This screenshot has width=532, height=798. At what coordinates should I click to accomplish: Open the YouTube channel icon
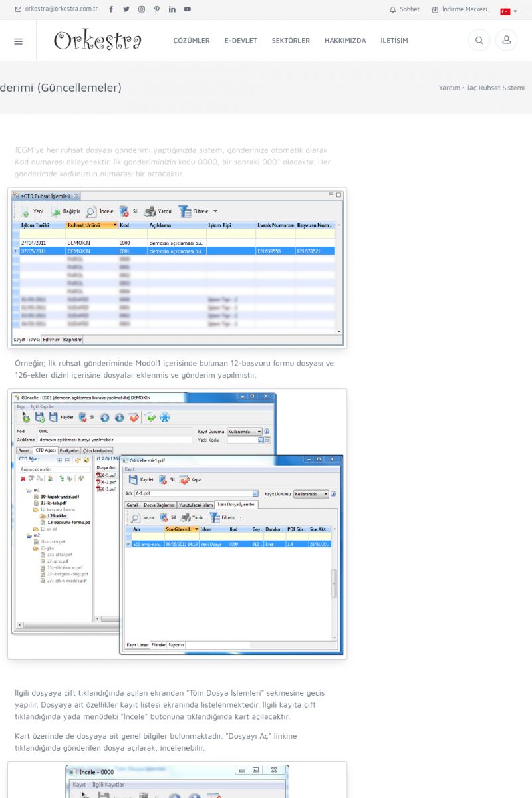click(188, 9)
